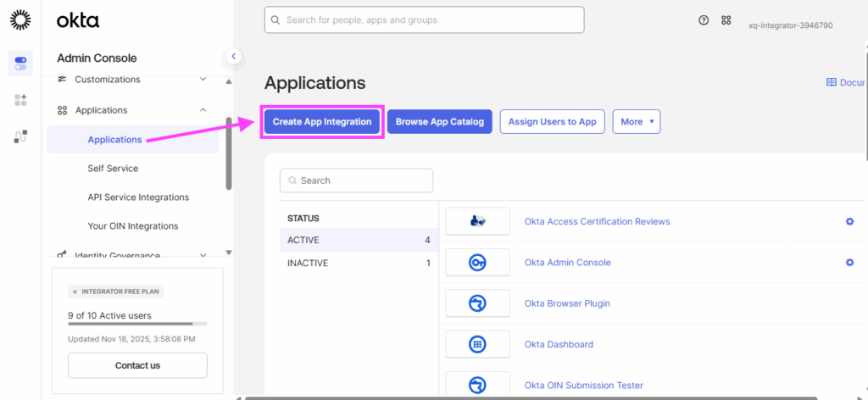Screen dimensions: 868x400
Task: Collapse the Applications section in sidebar
Action: 203,110
